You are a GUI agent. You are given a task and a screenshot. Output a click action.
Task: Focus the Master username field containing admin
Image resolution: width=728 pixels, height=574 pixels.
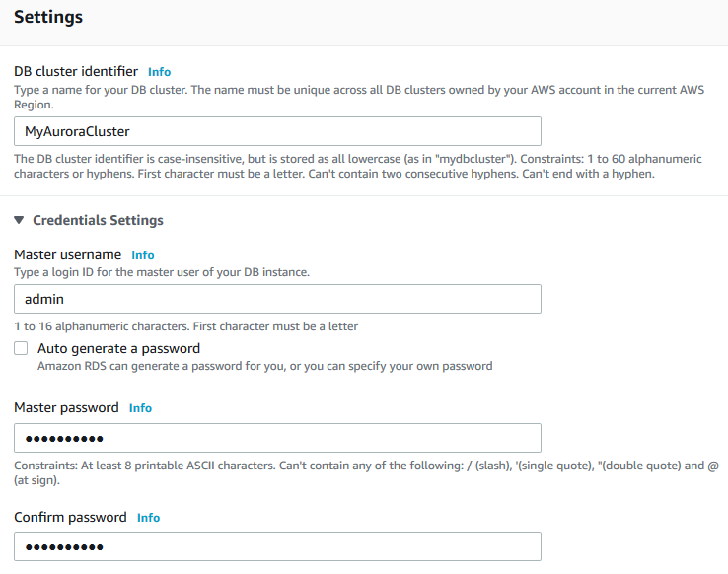click(277, 299)
